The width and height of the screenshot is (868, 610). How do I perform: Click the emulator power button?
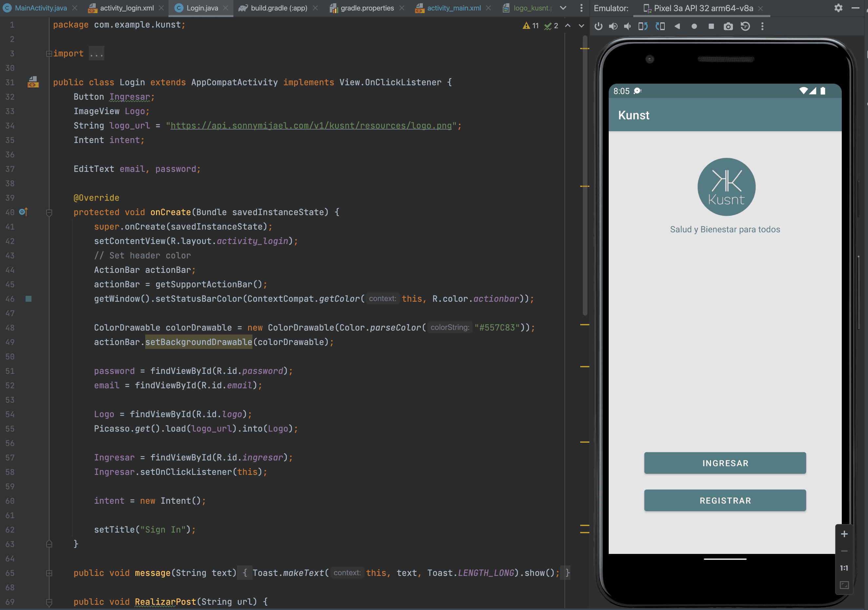click(599, 27)
